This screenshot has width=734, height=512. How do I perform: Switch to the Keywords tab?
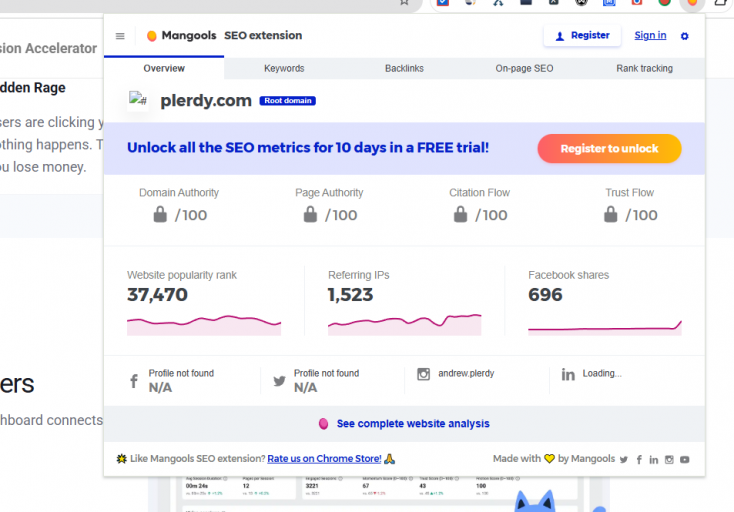[x=284, y=68]
